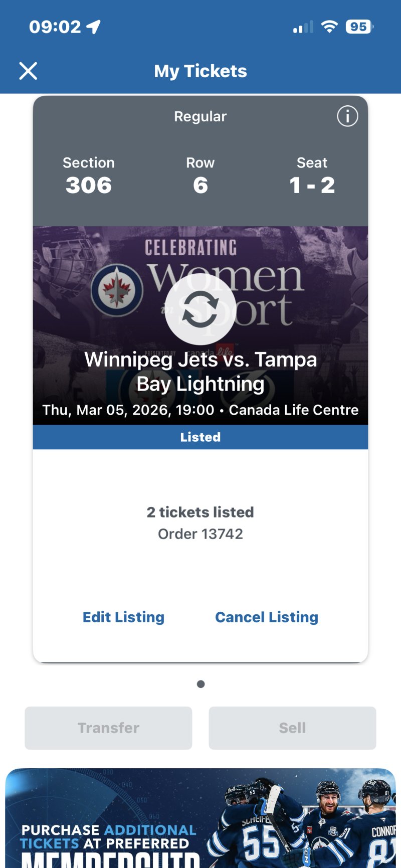Tap the location arrow in status bar
Viewport: 401px width, 868px height.
(94, 27)
